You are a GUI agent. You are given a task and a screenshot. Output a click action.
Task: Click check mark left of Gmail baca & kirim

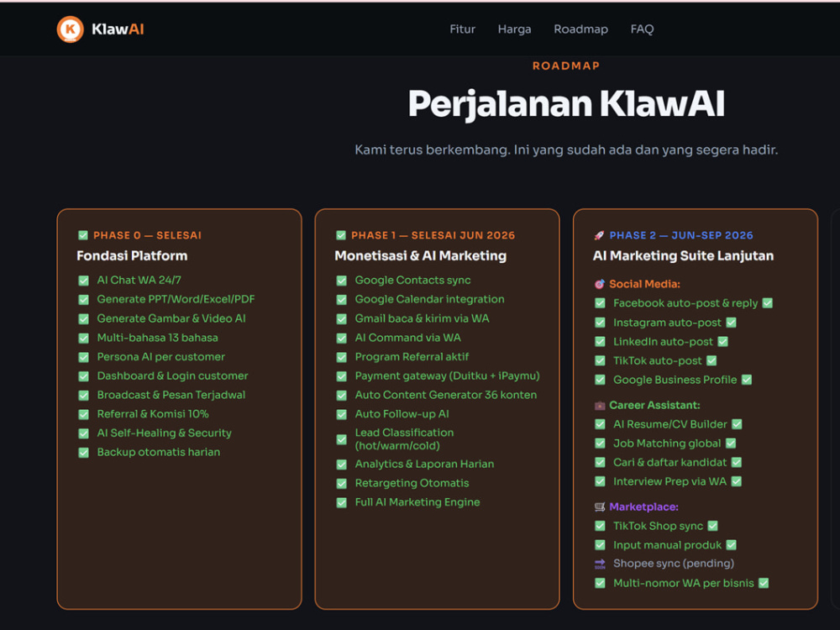coord(341,318)
